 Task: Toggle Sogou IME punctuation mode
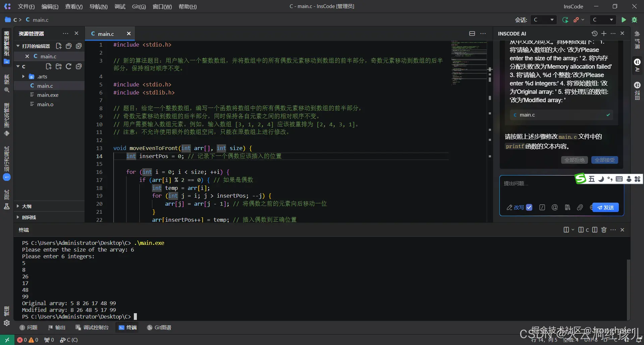coord(610,179)
